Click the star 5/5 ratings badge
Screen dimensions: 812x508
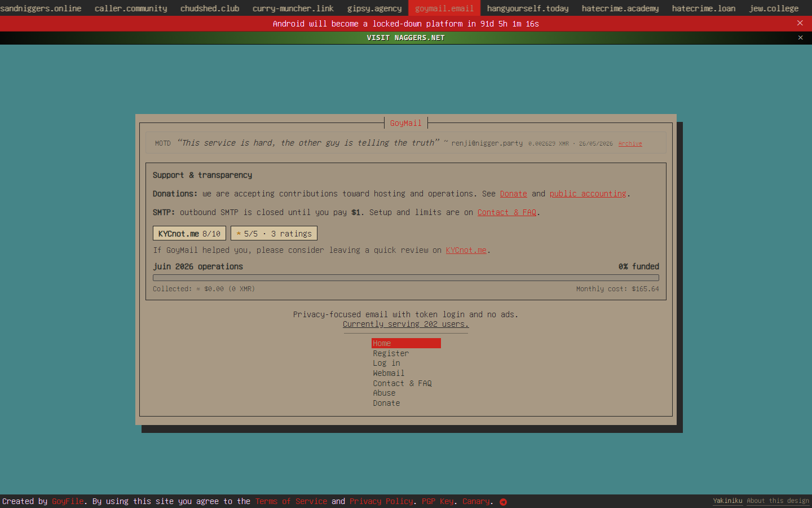274,233
